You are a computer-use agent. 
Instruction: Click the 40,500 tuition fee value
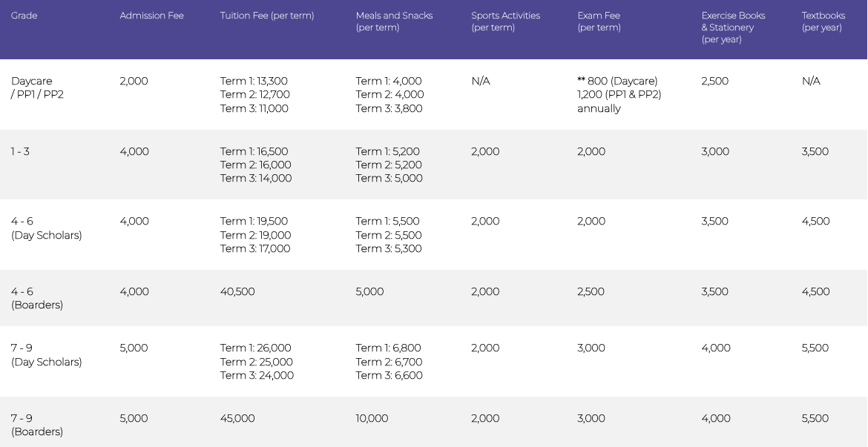pos(237,291)
